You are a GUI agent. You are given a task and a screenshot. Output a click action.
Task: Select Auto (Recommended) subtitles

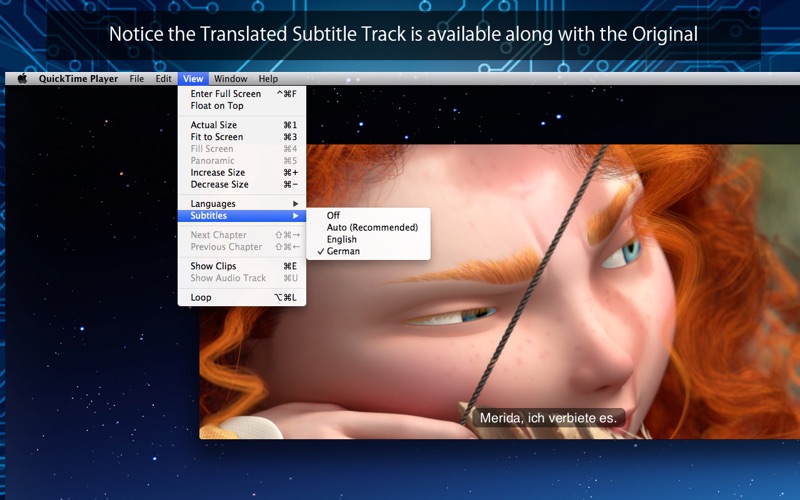[368, 228]
